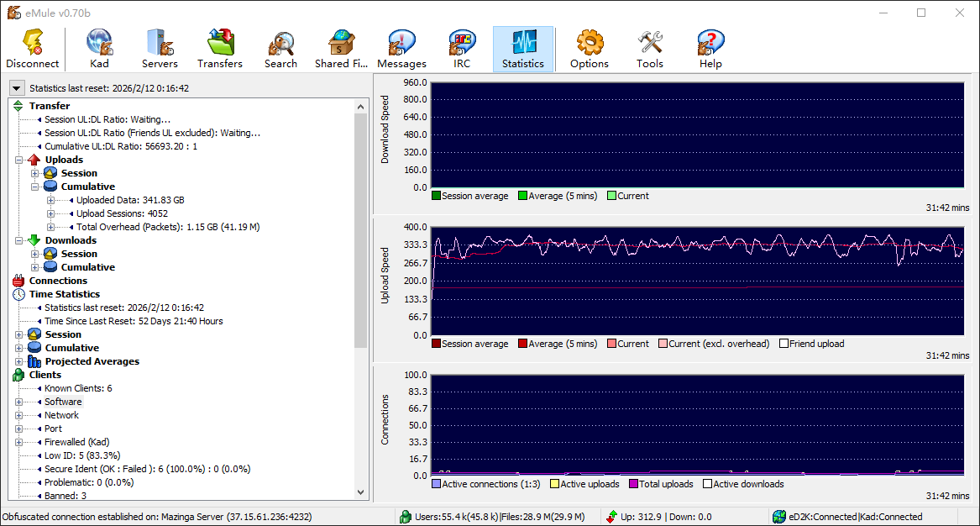This screenshot has height=526, width=980.
Task: Expand the Software clients node
Action: [19, 402]
